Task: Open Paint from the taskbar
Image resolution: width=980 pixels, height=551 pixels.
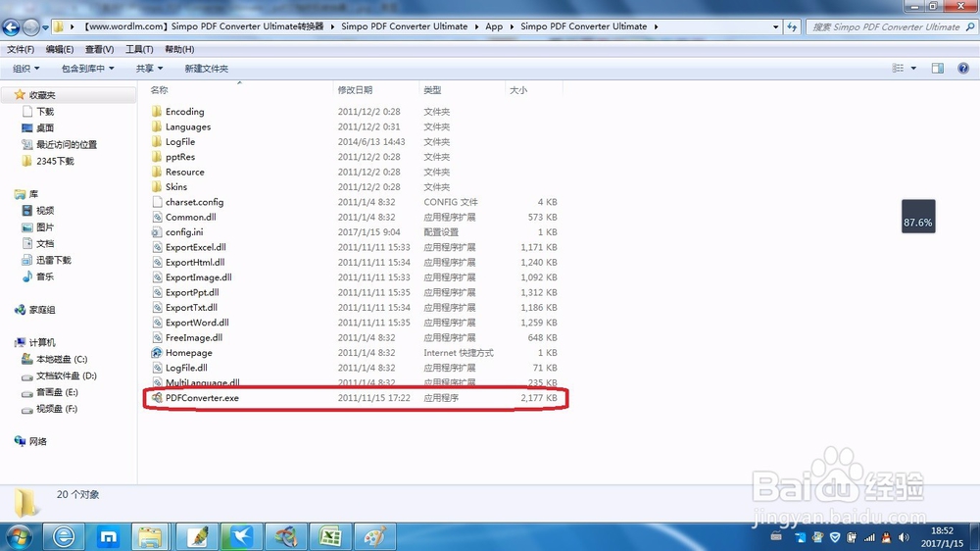Action: point(374,536)
